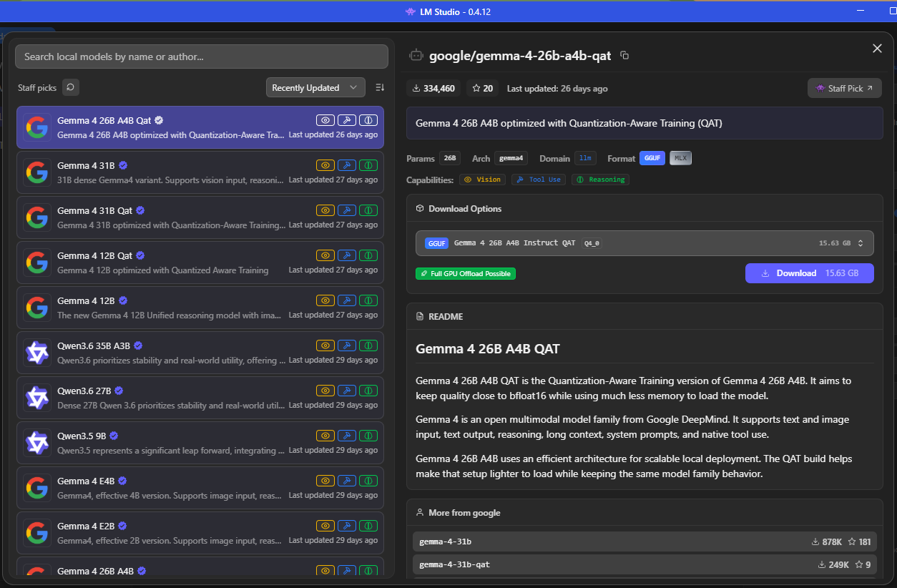The height and width of the screenshot is (588, 897).
Task: Select the Qwen3.5 9B model entry
Action: click(200, 443)
